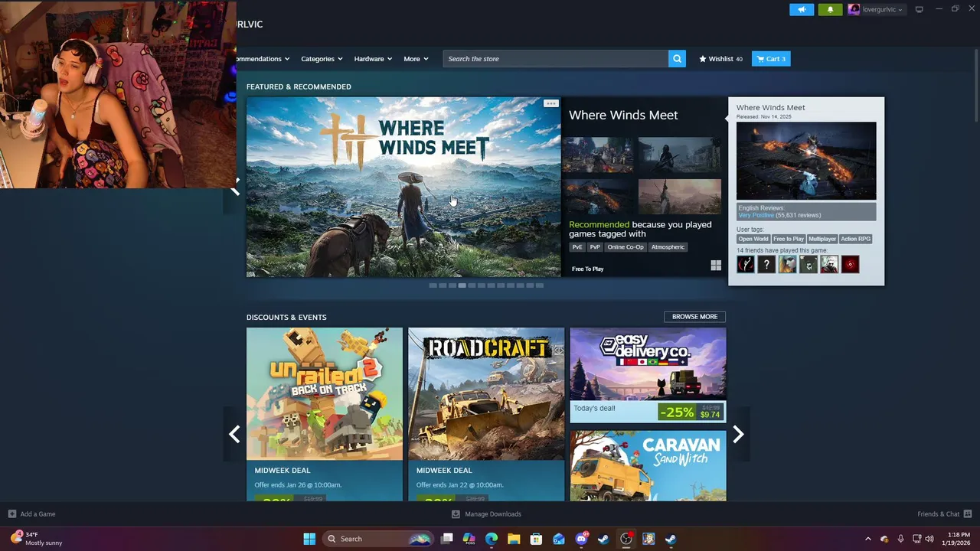Viewport: 980px width, 551px height.
Task: Click the BROWSE MORE button
Action: click(x=694, y=317)
